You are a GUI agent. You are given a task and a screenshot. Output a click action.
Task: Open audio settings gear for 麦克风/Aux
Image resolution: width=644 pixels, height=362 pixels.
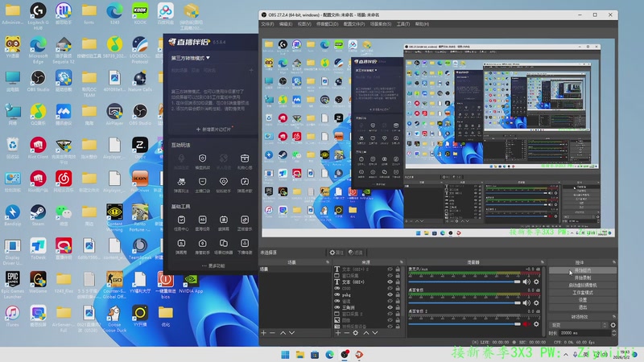(x=536, y=282)
